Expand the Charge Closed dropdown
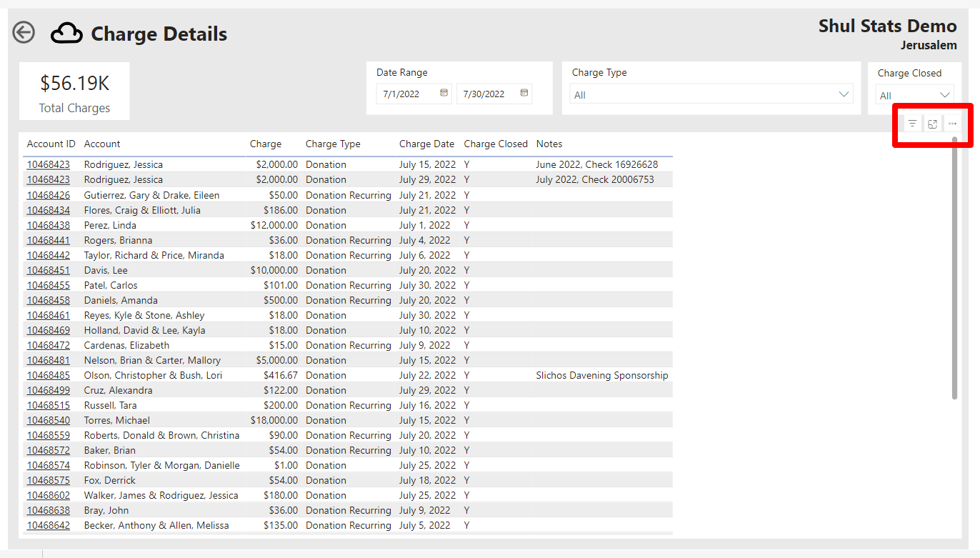Screen dimensions: 980x558 pyautogui.click(x=944, y=94)
